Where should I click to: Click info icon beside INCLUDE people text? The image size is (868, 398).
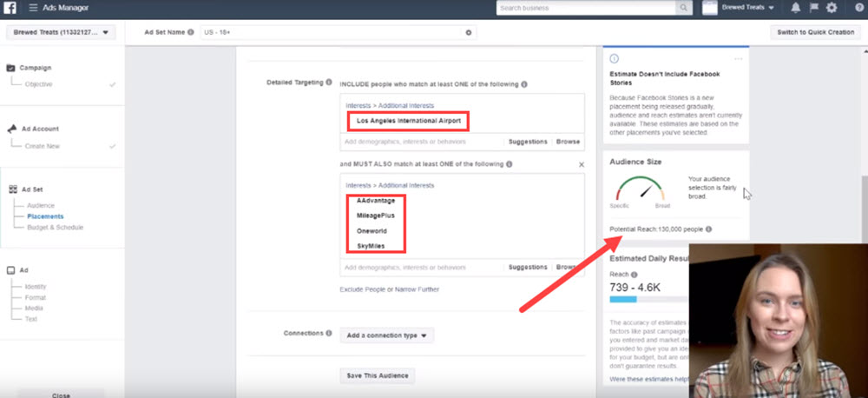click(523, 84)
